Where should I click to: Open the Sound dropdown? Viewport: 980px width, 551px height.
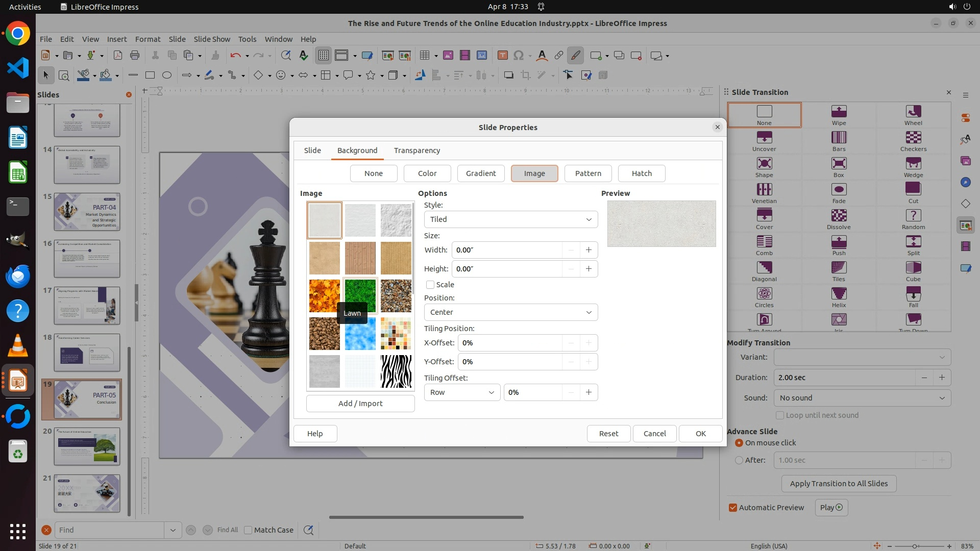click(862, 398)
